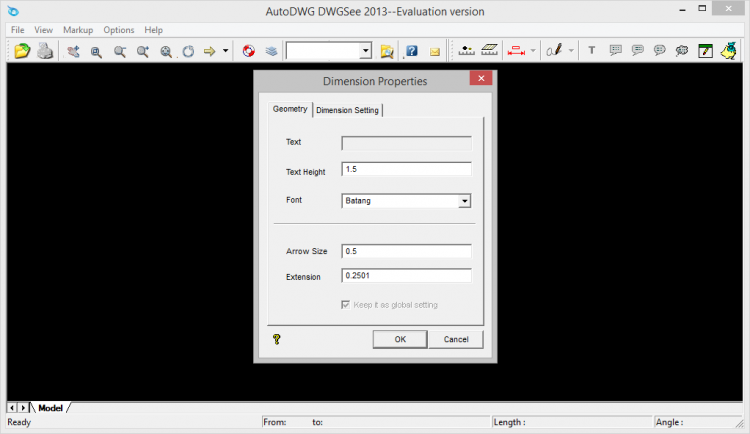The image size is (750, 434).
Task: Click the Cancel button
Action: pos(456,339)
